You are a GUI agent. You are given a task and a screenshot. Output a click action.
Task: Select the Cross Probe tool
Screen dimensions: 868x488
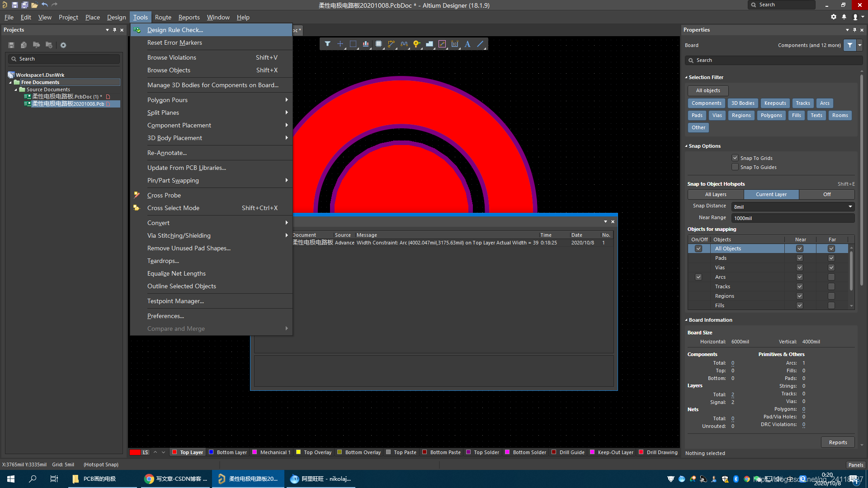coord(164,195)
